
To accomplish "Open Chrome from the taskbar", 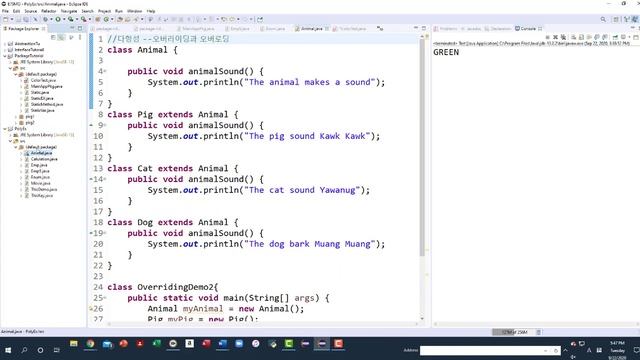I will click(90, 344).
